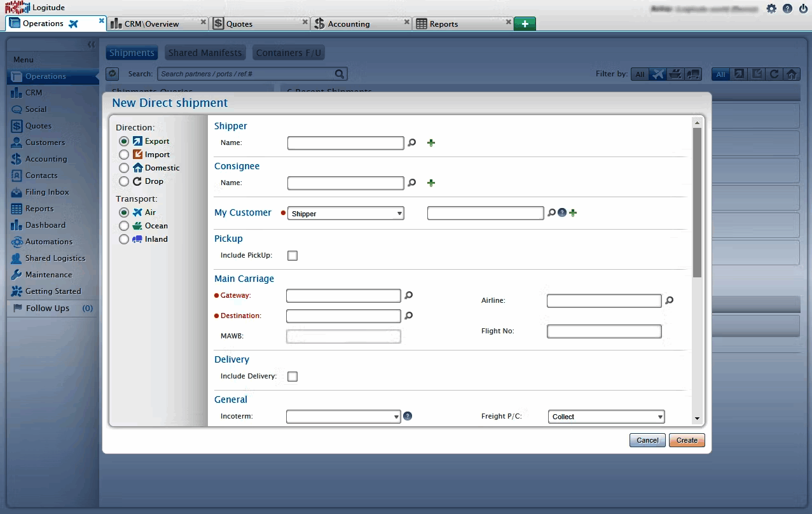Add a new Consignee with the plus icon
This screenshot has height=514, width=812.
point(431,183)
